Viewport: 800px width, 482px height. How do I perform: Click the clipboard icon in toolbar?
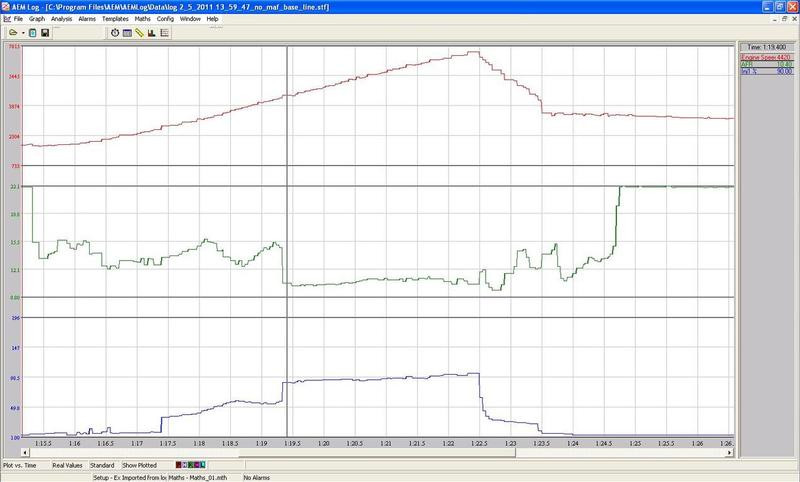point(33,33)
